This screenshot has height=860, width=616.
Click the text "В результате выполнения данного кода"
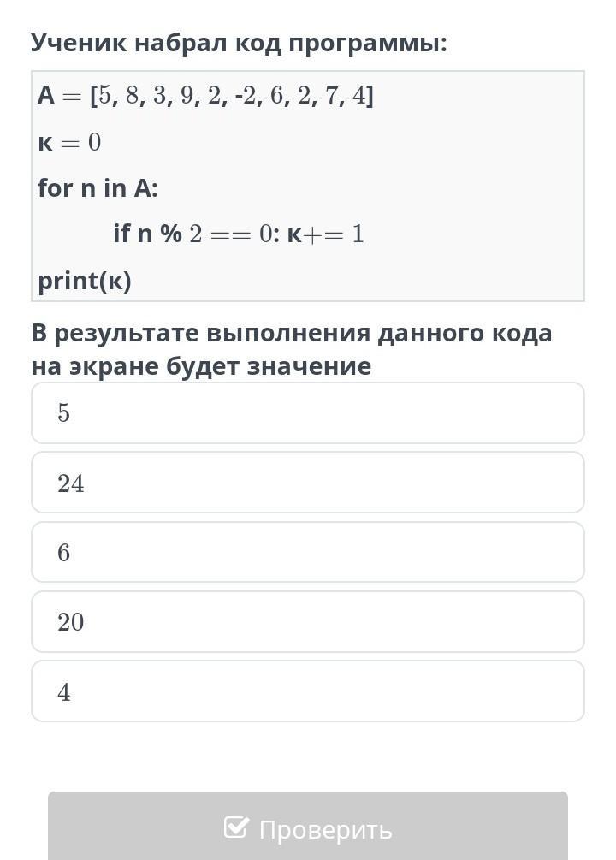click(x=292, y=333)
